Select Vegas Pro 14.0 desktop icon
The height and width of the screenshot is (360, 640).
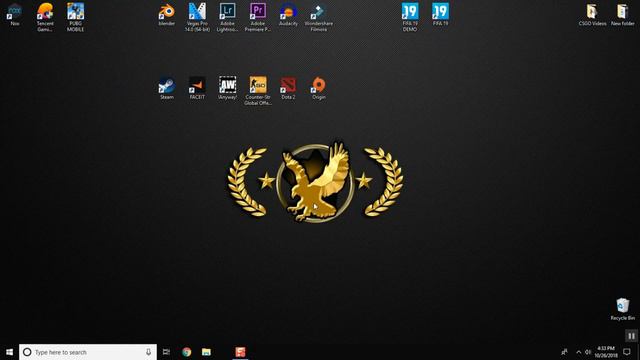click(197, 17)
